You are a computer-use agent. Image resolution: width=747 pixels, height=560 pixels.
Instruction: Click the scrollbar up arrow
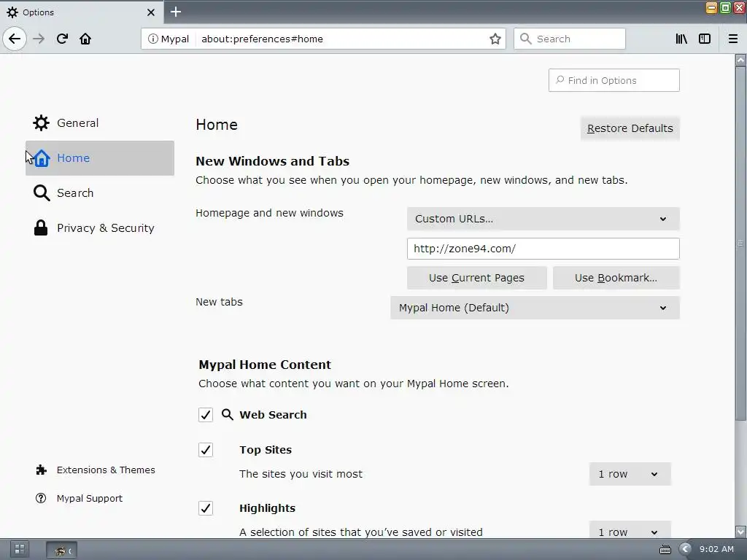pos(740,60)
